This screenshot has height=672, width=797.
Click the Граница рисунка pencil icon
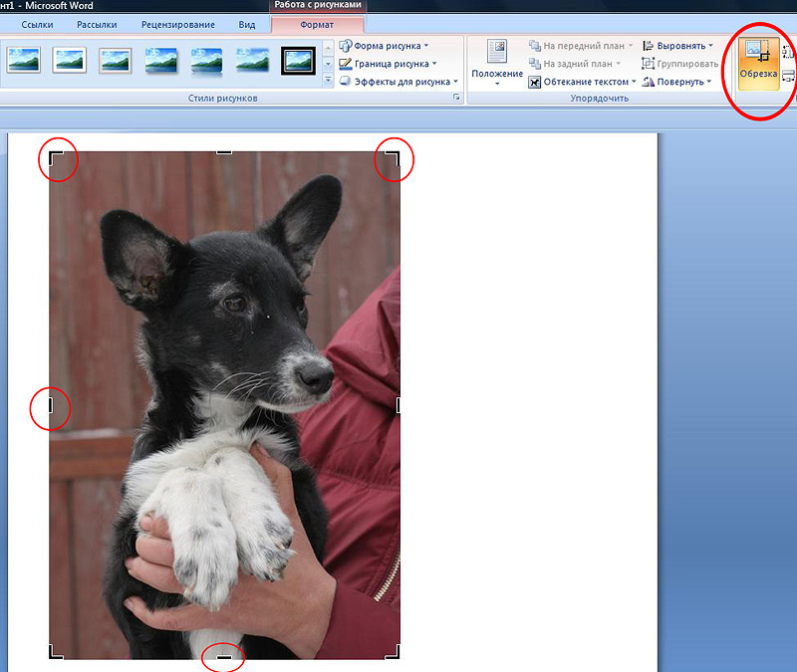346,64
